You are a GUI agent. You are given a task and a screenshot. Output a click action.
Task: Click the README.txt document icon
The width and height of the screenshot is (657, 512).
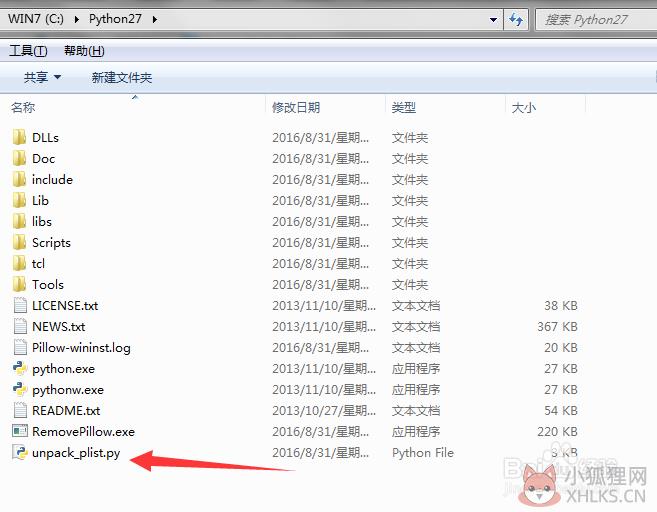pyautogui.click(x=20, y=410)
